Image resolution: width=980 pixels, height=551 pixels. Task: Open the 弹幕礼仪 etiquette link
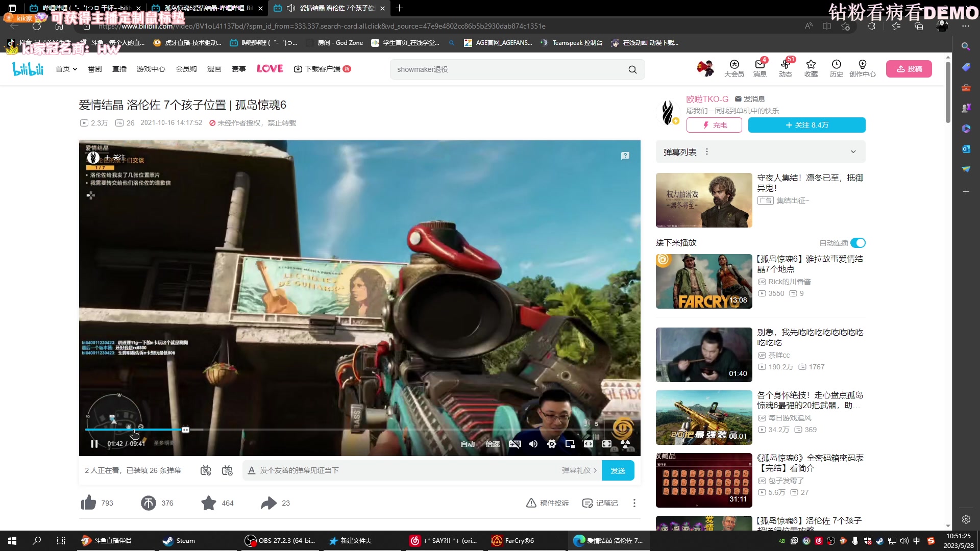click(579, 470)
